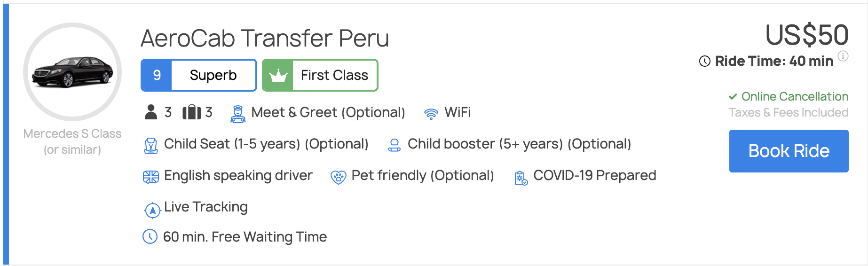The image size is (868, 266).
Task: Click the passenger count person icon
Action: pos(151,112)
